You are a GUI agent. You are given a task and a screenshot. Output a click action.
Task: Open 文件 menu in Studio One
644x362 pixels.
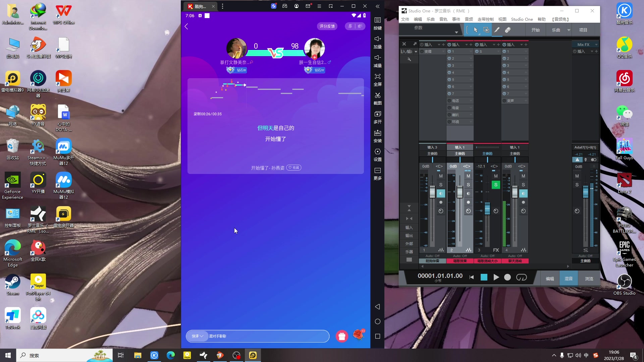(x=405, y=19)
